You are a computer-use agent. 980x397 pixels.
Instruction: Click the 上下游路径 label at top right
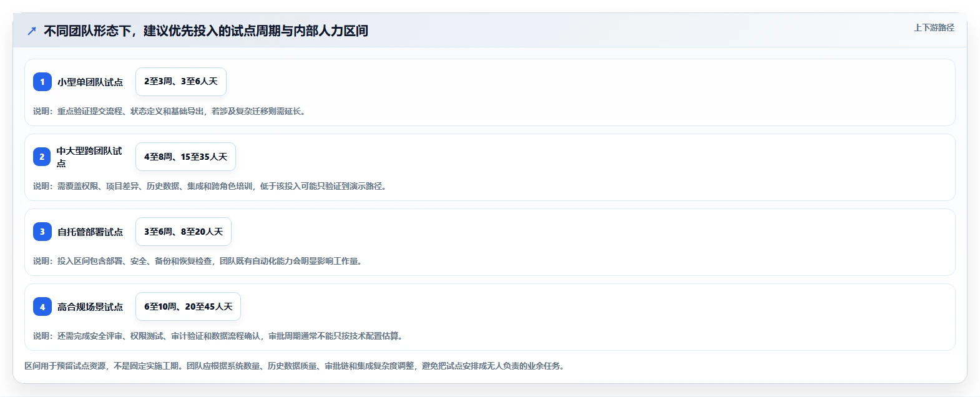[934, 27]
